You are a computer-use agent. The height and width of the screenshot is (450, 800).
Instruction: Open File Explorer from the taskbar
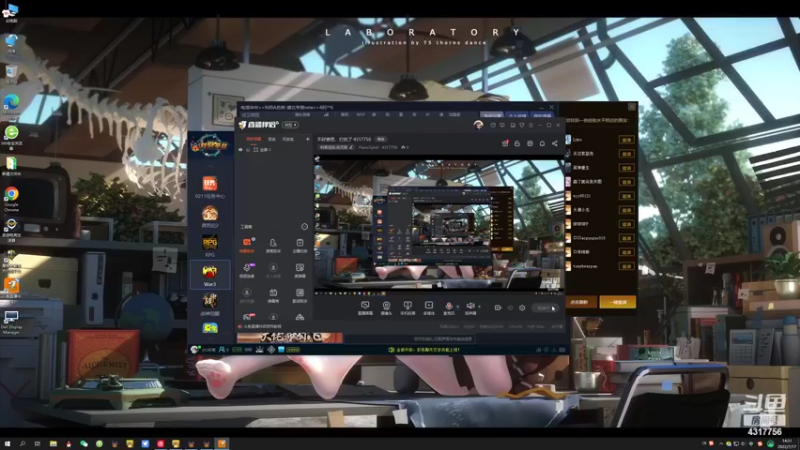click(53, 444)
